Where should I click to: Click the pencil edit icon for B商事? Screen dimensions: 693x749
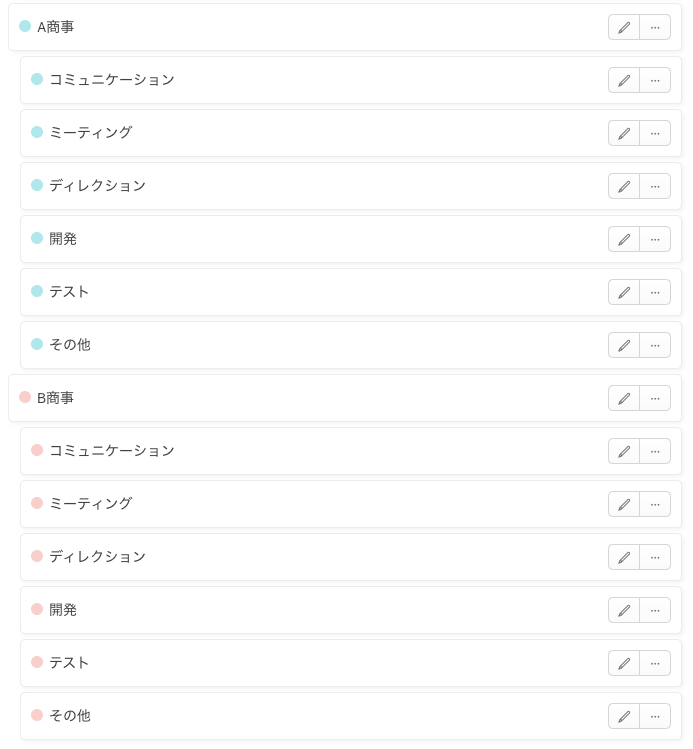(x=624, y=398)
